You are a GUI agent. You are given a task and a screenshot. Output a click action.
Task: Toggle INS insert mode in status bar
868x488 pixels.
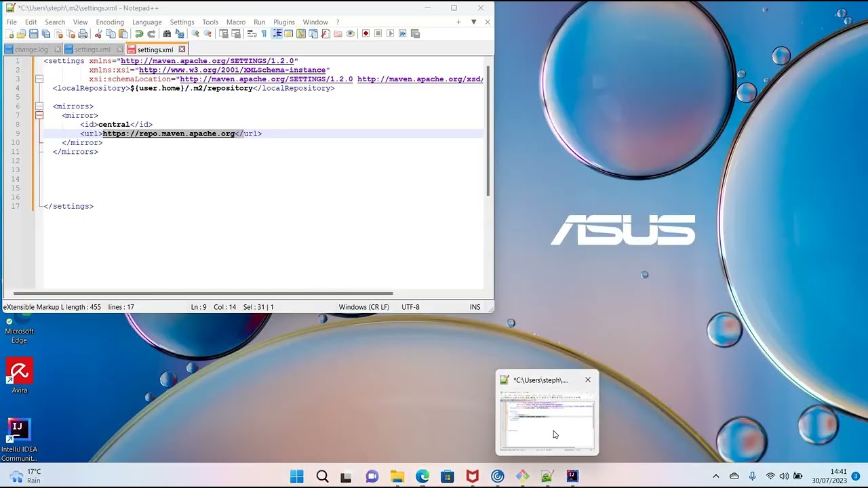pyautogui.click(x=475, y=307)
